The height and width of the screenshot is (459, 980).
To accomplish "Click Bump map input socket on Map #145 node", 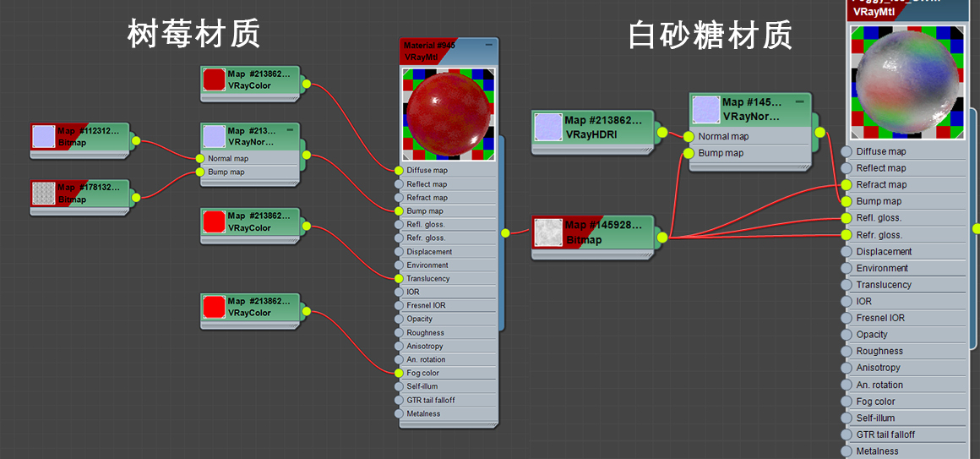I will click(689, 153).
